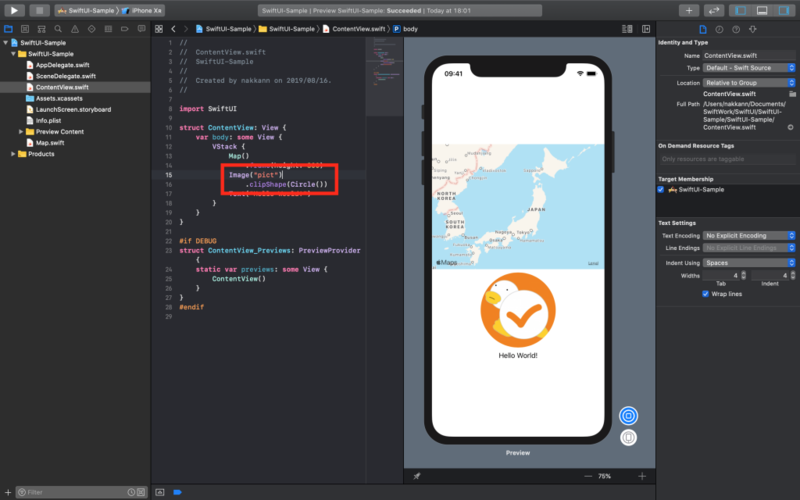The image size is (800, 500).
Task: Open the Breakpoint navigator
Action: tap(124, 29)
